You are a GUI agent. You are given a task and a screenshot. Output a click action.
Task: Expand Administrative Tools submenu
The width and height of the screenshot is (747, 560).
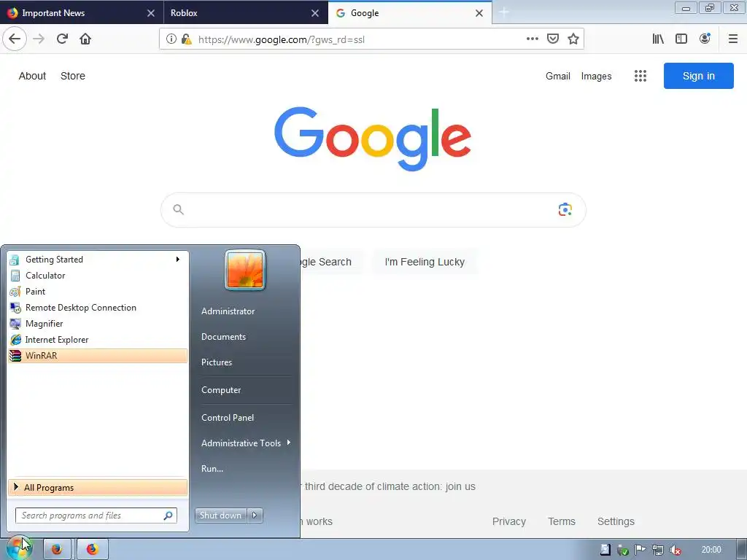point(245,443)
